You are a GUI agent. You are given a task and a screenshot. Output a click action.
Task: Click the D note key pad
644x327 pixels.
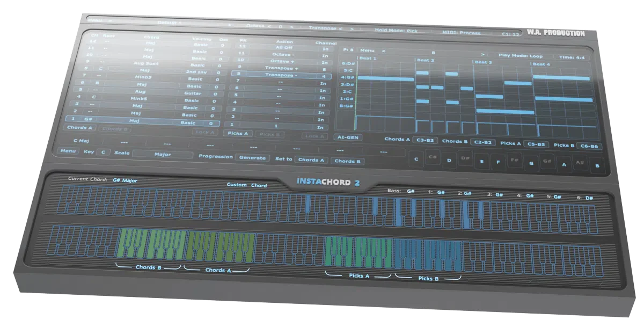[x=449, y=160]
